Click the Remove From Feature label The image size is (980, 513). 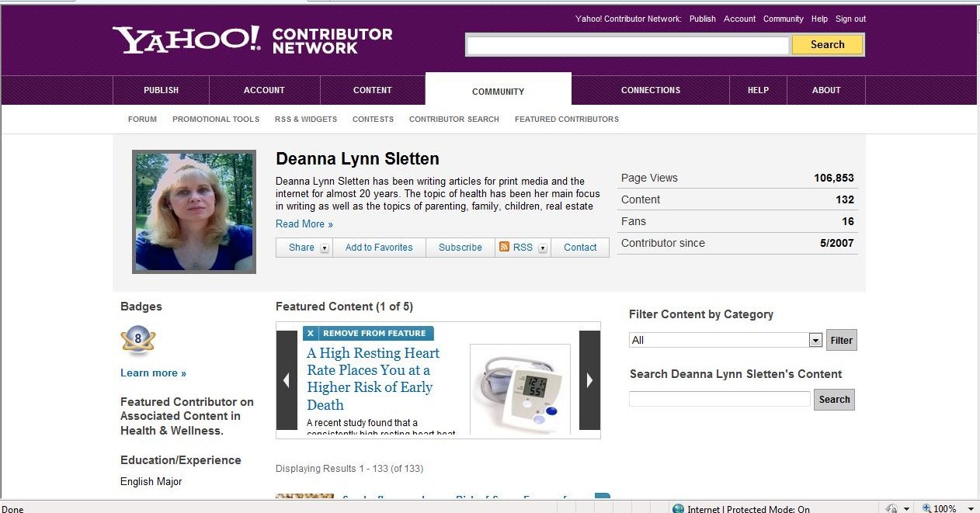(x=374, y=334)
